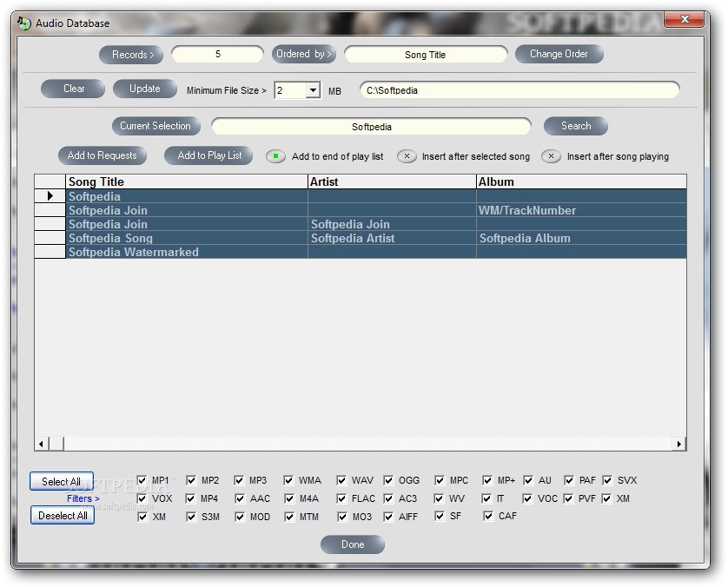Uncheck the AU format filter
The width and height of the screenshot is (728, 587).
click(x=528, y=480)
